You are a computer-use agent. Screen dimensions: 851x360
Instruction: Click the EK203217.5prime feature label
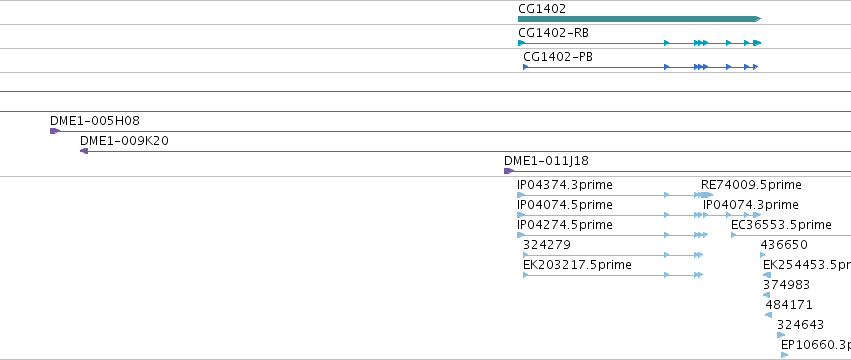tap(577, 265)
